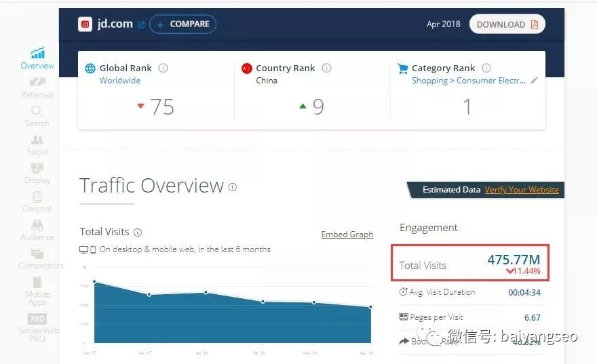597x364 pixels.
Task: Open jd.com in external link icon
Action: [141, 25]
